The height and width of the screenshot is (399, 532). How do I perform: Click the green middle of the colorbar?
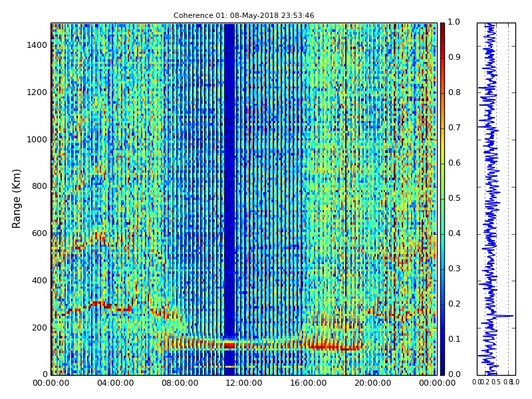pos(442,199)
